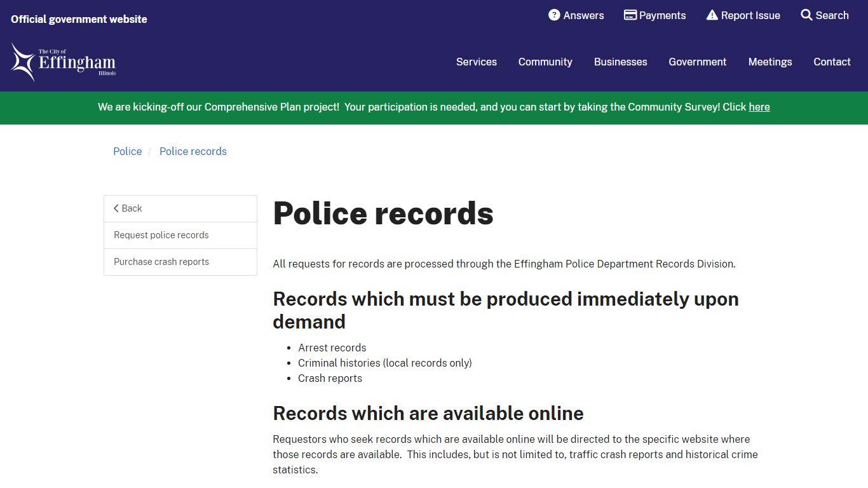This screenshot has width=868, height=488.
Task: Select the Police records breadcrumb link
Action: 193,151
